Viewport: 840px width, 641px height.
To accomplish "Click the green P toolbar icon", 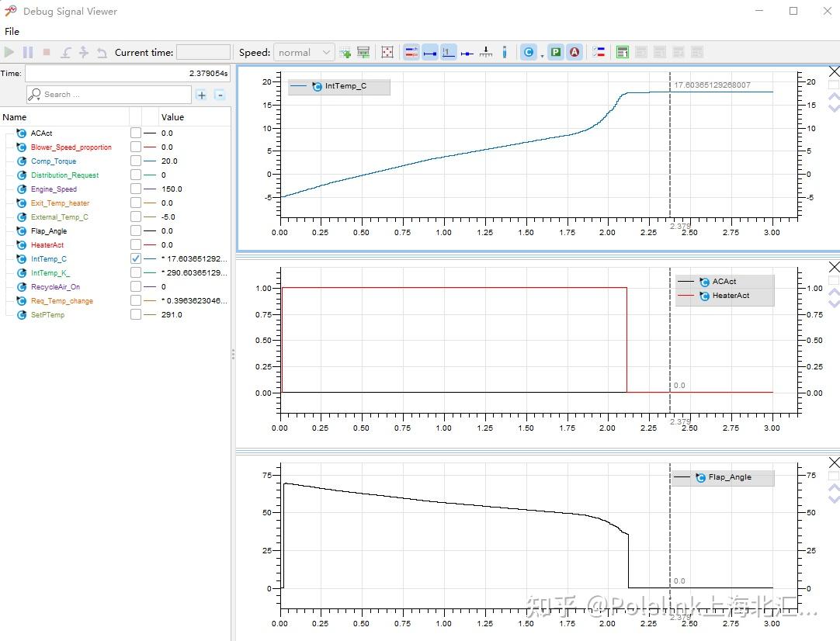I will tap(556, 52).
